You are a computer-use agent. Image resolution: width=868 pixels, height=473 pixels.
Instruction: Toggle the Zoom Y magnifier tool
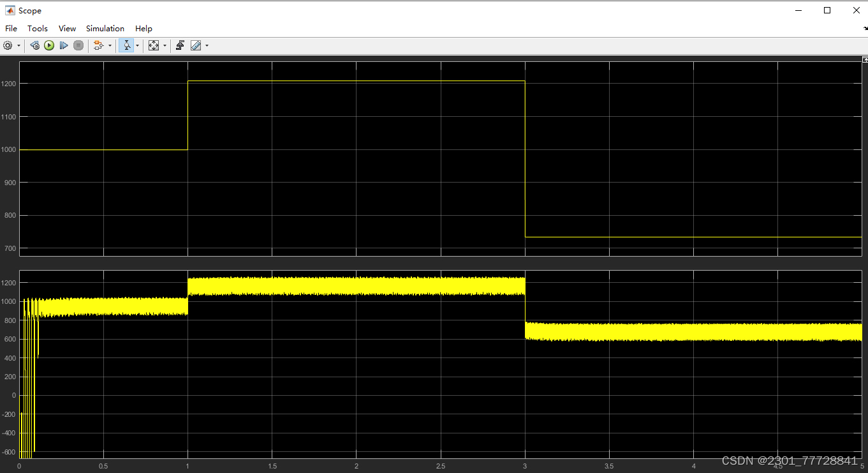click(126, 45)
